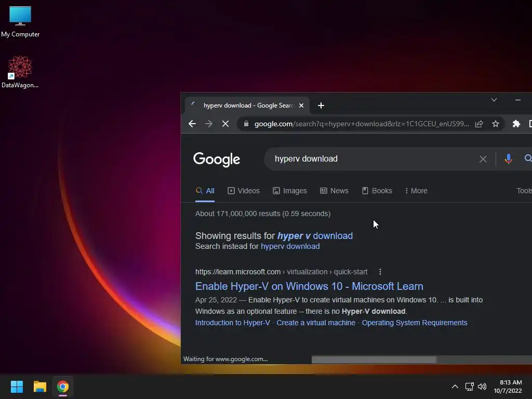Search instead for 'hyperv download' link
This screenshot has width=532, height=399.
(x=290, y=246)
